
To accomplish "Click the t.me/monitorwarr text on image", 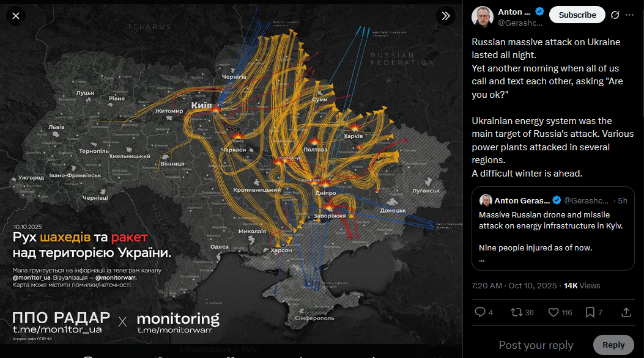I will tap(174, 330).
